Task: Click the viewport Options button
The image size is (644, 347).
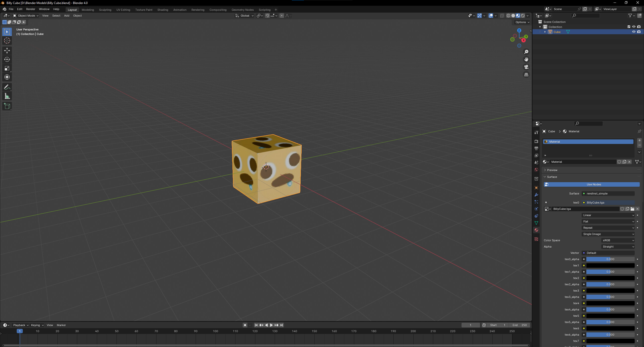Action: click(x=522, y=22)
